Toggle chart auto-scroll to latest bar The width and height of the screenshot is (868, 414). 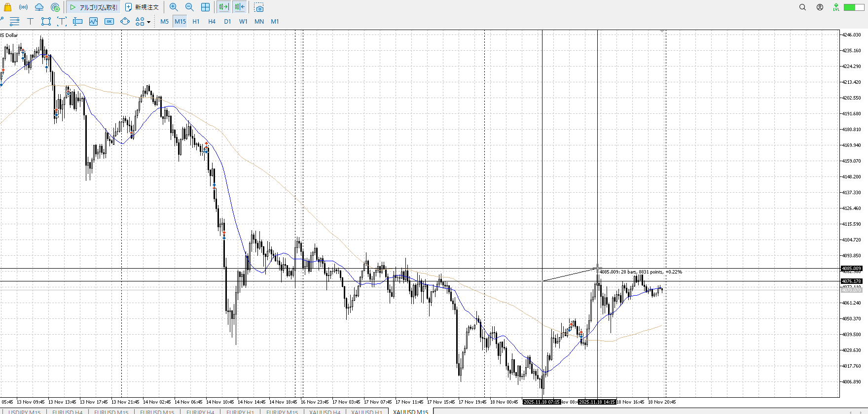point(223,7)
